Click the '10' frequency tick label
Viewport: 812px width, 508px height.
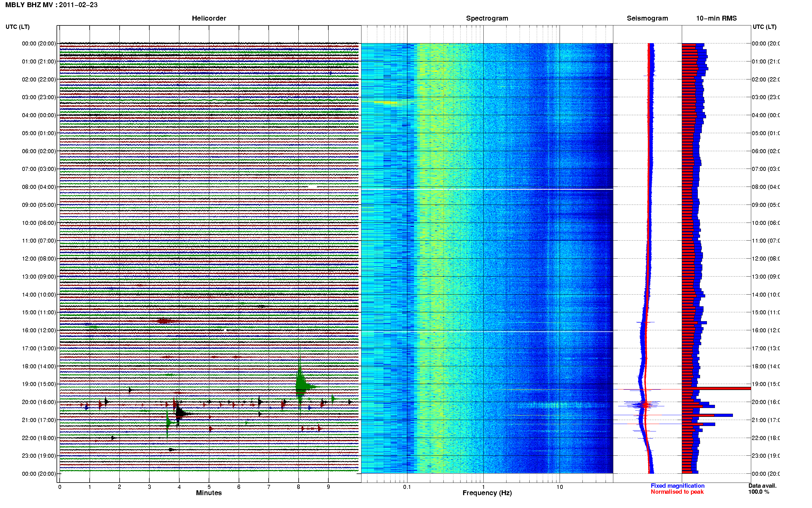tap(559, 487)
